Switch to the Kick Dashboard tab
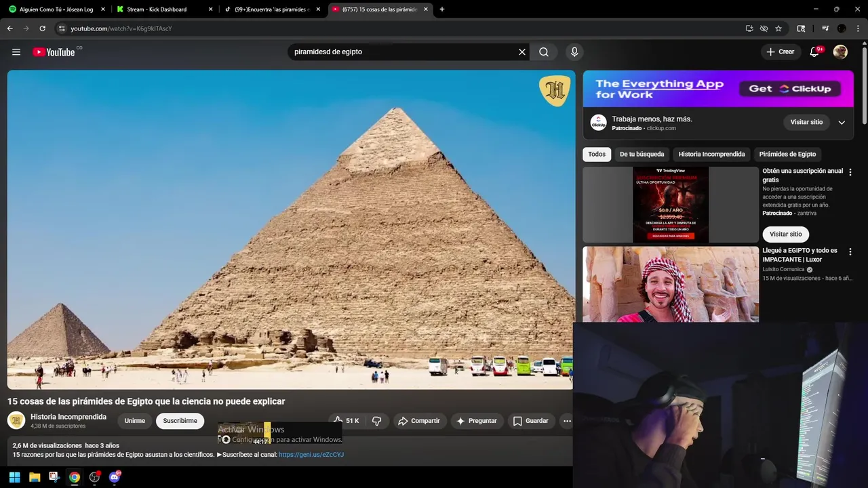 [x=165, y=9]
